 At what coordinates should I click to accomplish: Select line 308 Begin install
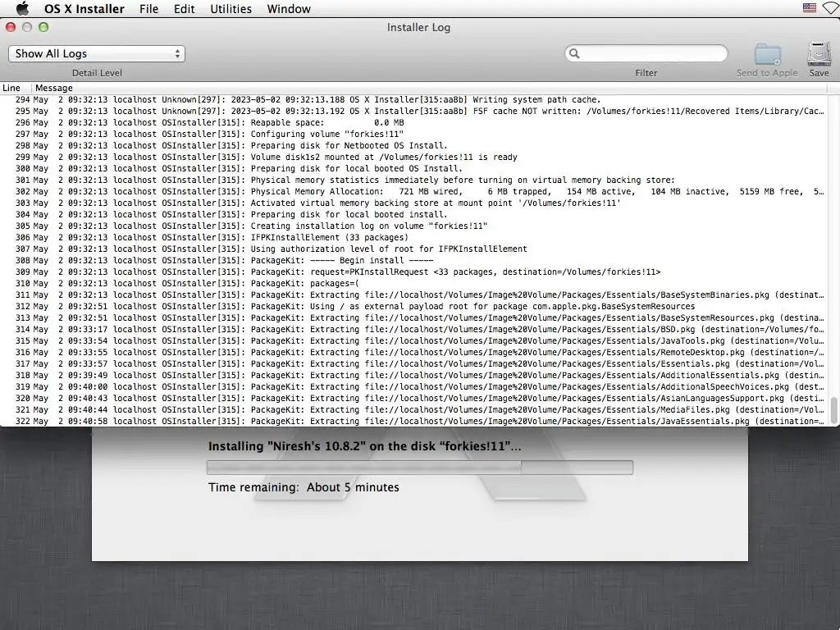pyautogui.click(x=413, y=260)
